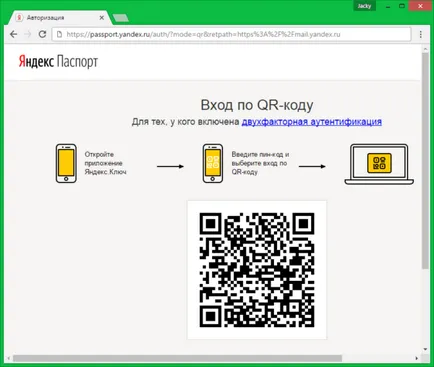This screenshot has width=434, height=367.
Task: Click the passport.yandex.ru address bar
Action: (231, 34)
